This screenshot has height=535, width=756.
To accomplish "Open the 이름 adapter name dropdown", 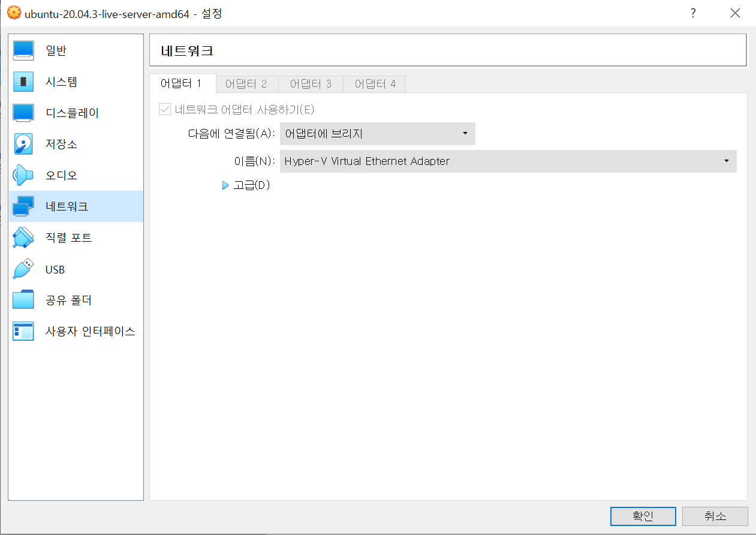I will 508,161.
